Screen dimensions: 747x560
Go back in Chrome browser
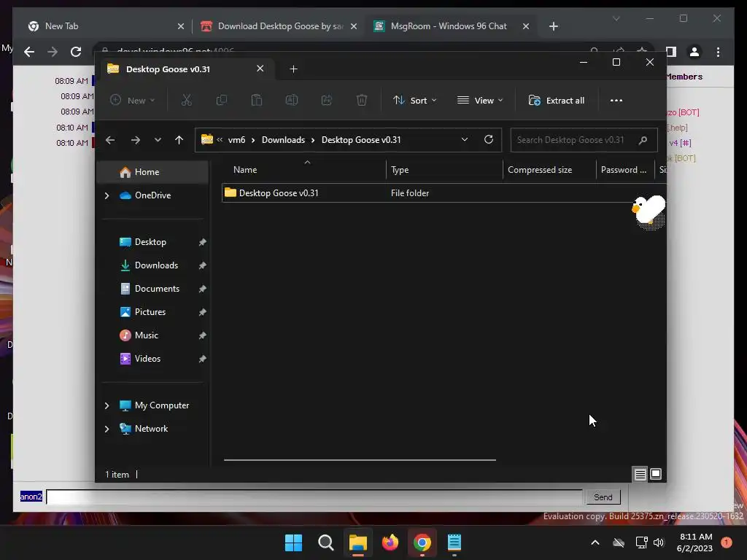(29, 52)
